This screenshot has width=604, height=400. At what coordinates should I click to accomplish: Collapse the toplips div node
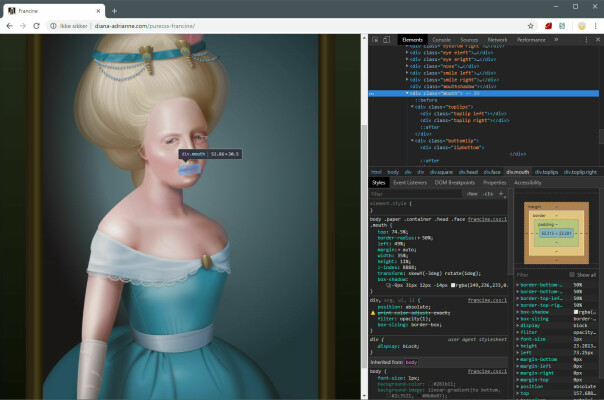[412, 107]
